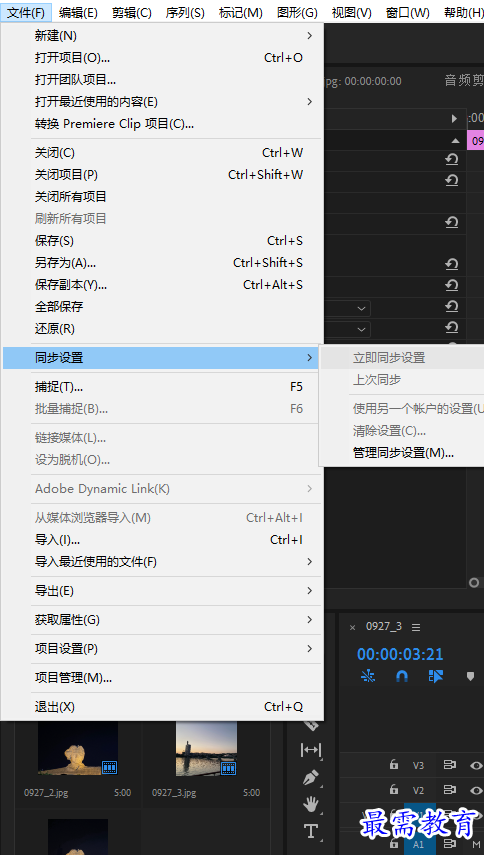Click the 00:00:03:21 timeline timecode
The height and width of the screenshot is (855, 484).
point(400,653)
